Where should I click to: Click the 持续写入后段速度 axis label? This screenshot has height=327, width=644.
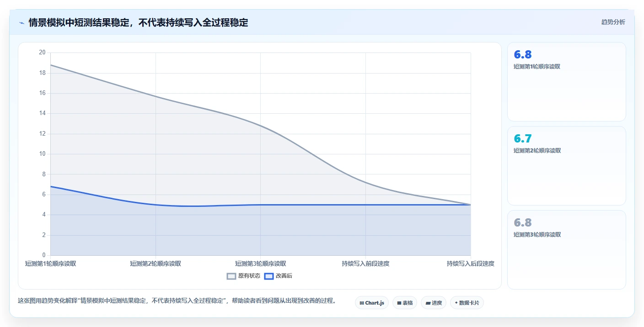471,264
